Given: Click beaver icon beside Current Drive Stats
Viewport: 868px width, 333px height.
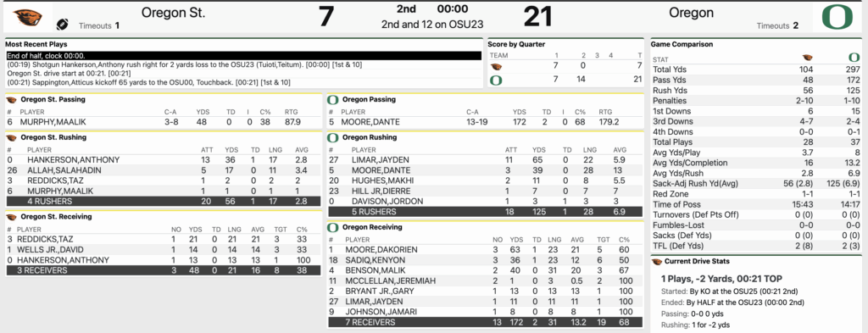Looking at the screenshot, I should 657,261.
